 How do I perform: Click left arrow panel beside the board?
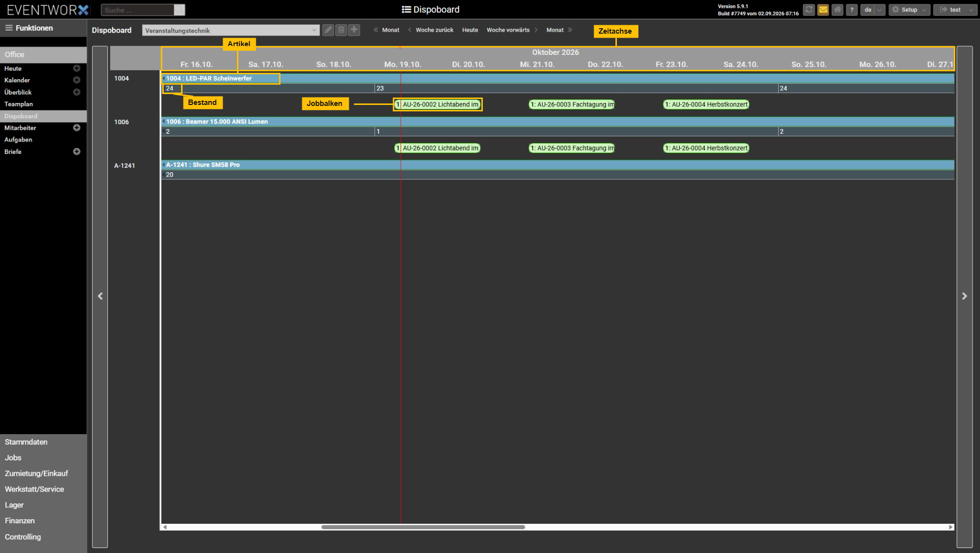pos(100,297)
